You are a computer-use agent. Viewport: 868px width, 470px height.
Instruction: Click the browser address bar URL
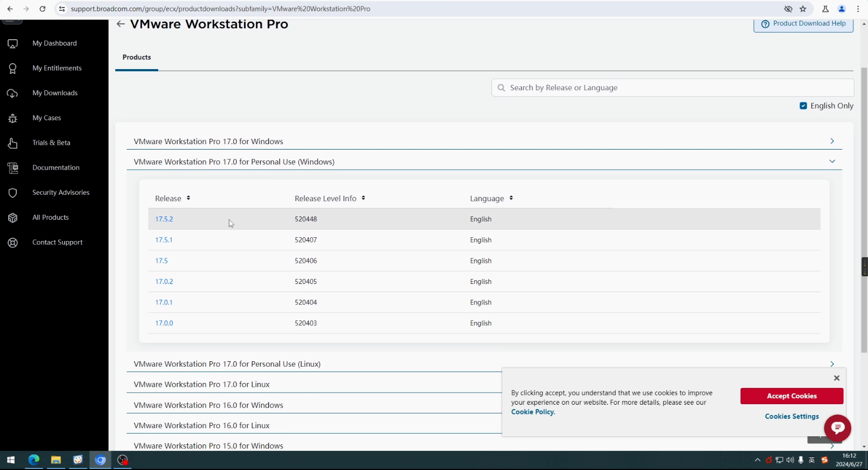coord(221,9)
